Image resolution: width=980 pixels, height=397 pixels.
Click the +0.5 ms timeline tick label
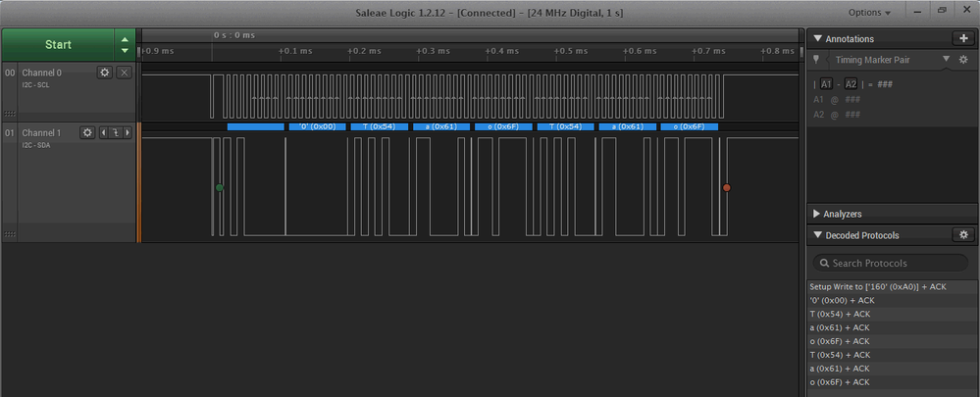[x=571, y=51]
